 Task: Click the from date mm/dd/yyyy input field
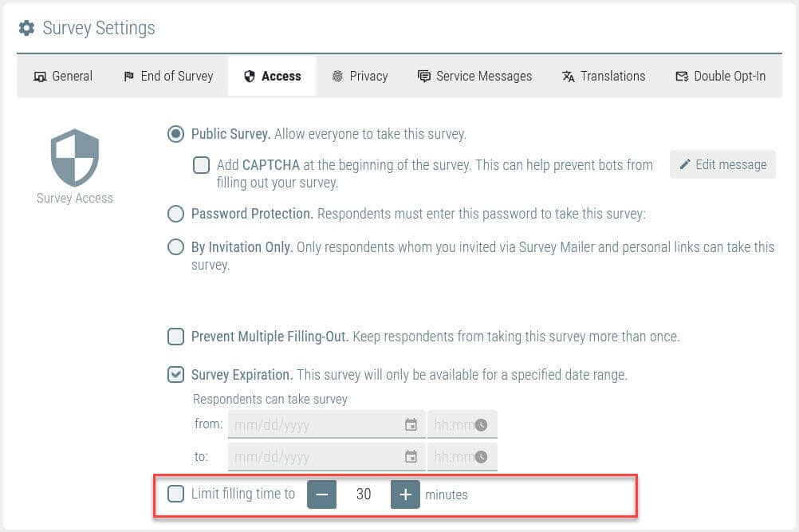tap(326, 424)
